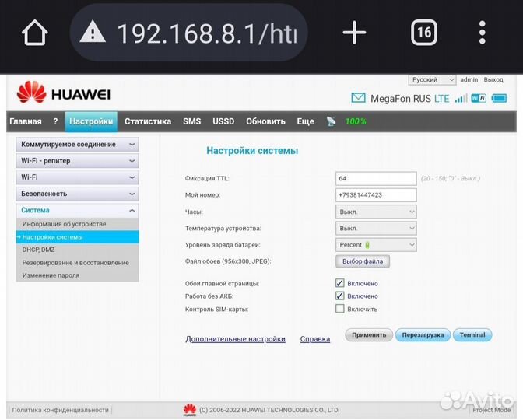Open the Еще menu item
Image resolution: width=523 pixels, height=420 pixels.
(x=306, y=121)
